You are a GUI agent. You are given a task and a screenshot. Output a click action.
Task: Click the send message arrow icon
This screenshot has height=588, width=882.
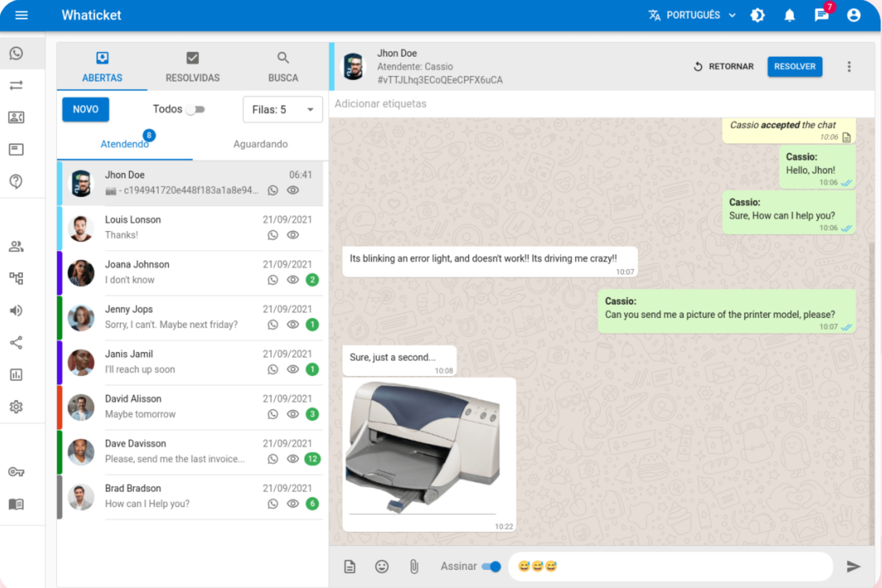[x=853, y=566]
